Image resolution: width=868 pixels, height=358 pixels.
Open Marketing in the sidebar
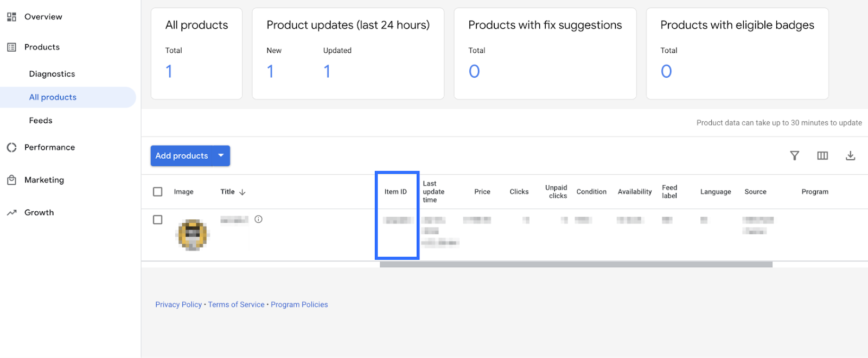44,180
